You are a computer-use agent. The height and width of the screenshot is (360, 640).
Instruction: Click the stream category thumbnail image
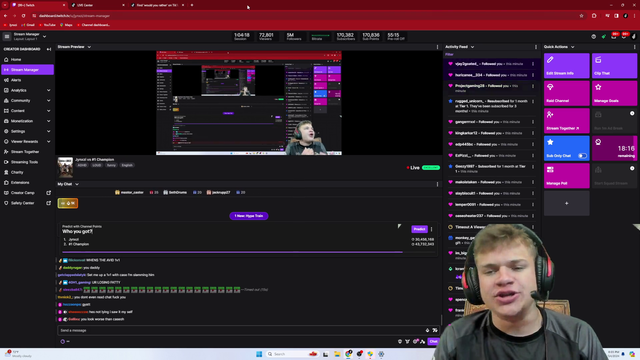click(x=65, y=167)
